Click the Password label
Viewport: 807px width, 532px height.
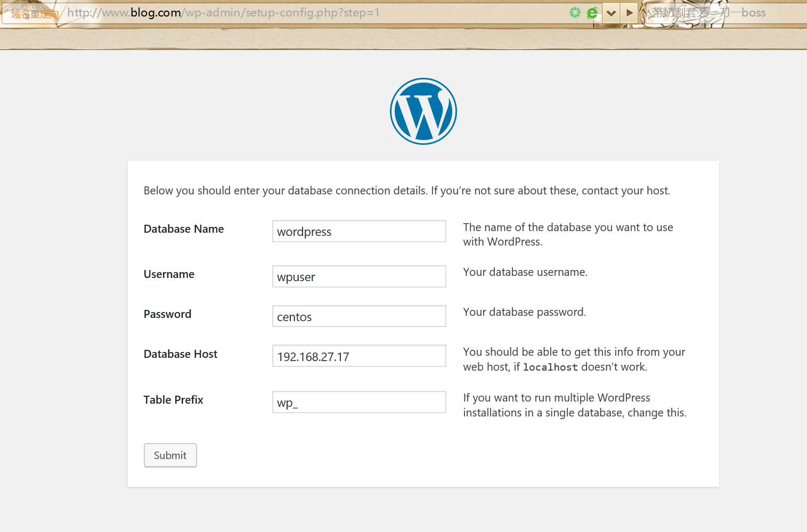pos(167,314)
